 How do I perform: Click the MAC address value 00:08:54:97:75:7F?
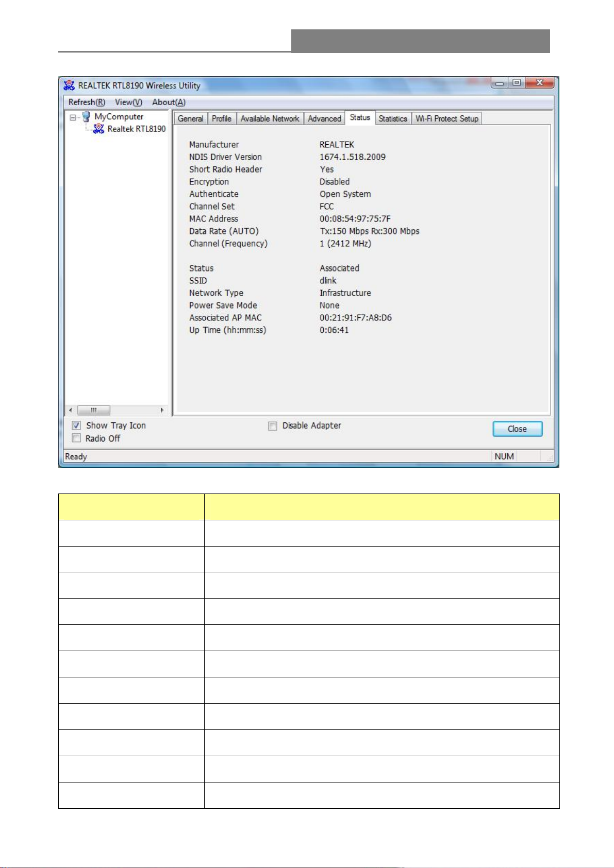[355, 219]
